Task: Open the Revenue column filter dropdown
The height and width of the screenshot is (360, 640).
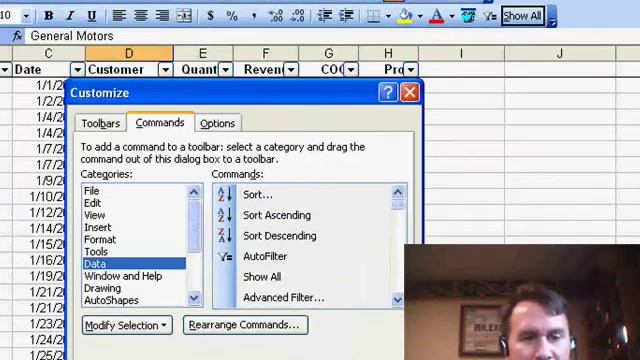Action: 291,70
